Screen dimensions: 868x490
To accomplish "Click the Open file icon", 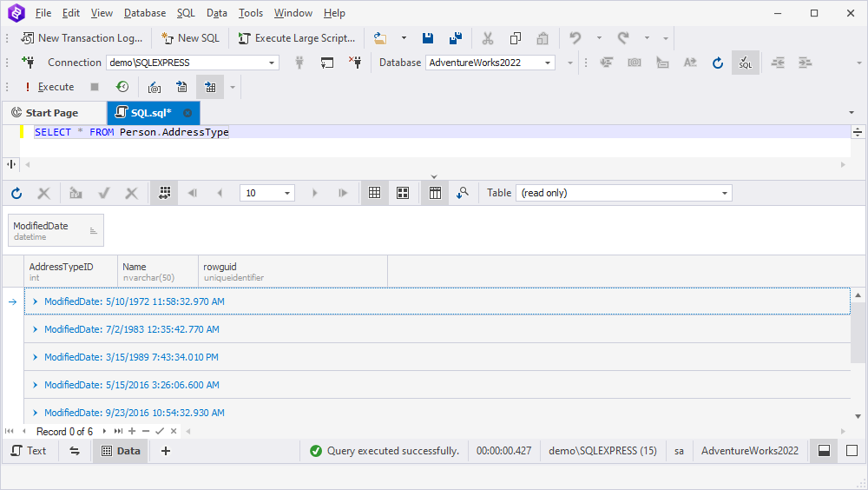I will 380,38.
